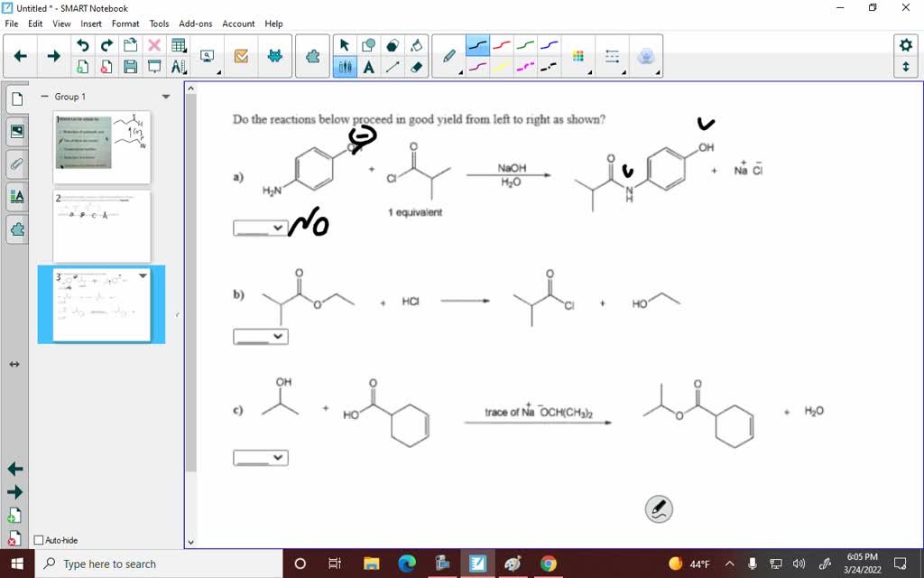This screenshot has width=924, height=578.
Task: Toggle sidebar position with the horizontal arrow
Action: tap(14, 365)
